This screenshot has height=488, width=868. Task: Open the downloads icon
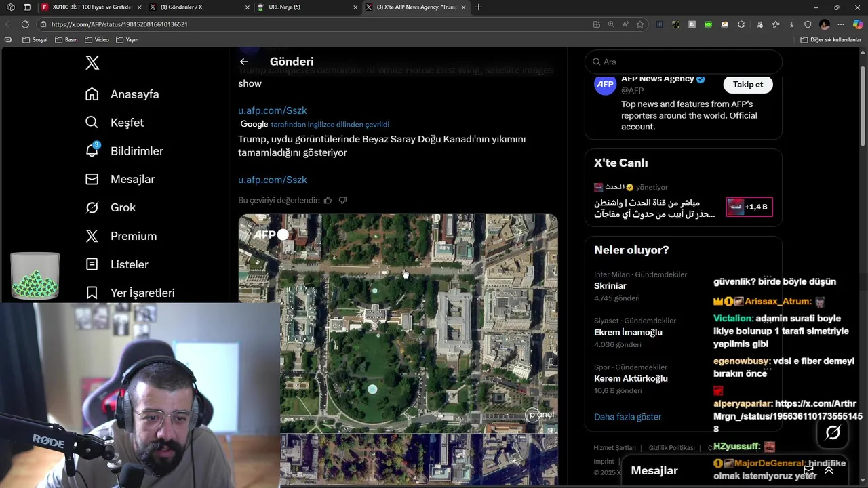pos(791,24)
